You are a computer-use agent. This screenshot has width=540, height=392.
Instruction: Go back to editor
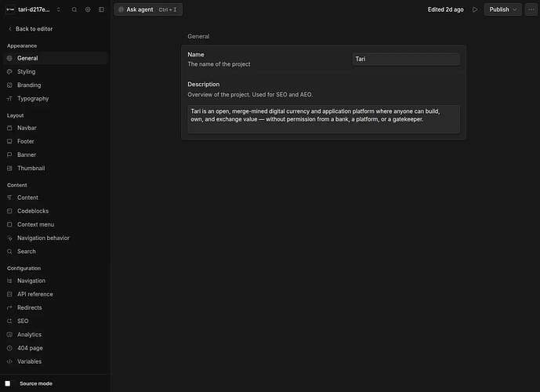tap(31, 29)
